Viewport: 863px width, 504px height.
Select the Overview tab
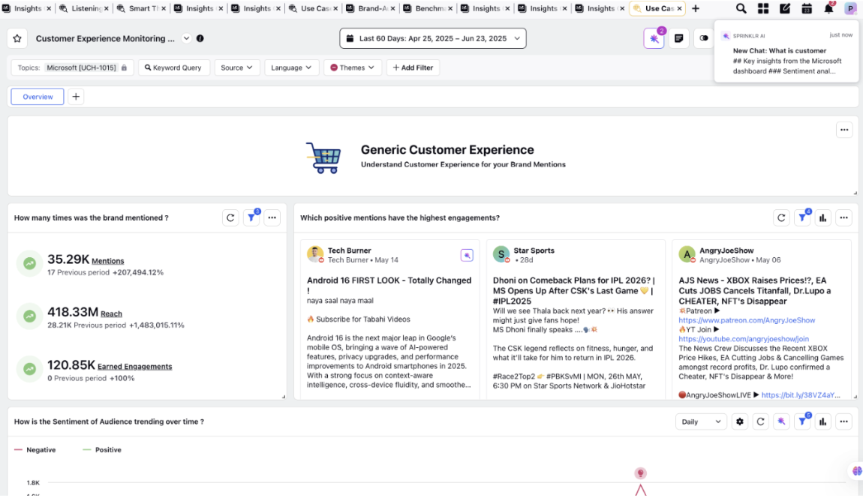38,97
